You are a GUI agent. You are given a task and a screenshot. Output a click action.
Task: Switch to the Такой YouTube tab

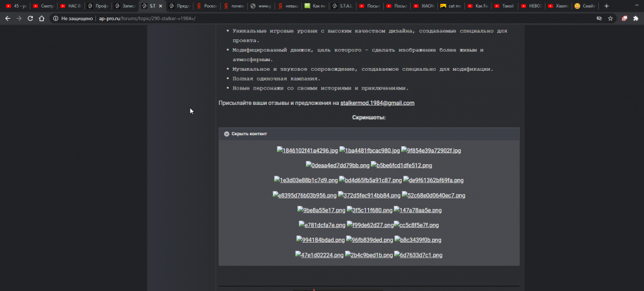click(x=504, y=6)
